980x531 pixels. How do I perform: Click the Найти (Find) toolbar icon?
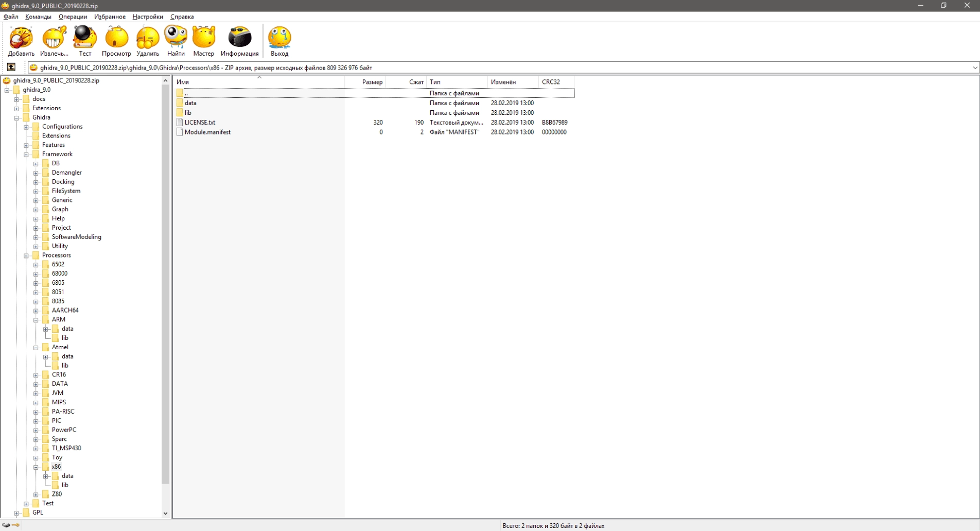click(176, 41)
